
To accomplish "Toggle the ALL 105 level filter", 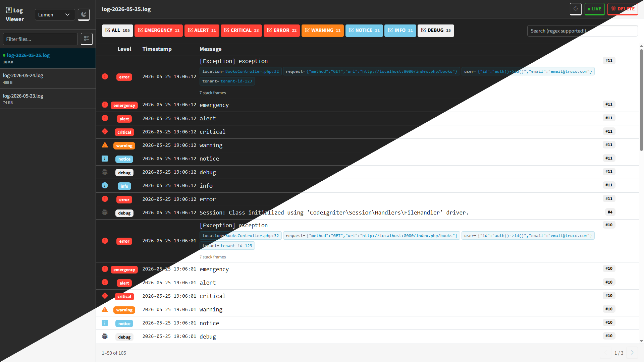I will tap(117, 31).
